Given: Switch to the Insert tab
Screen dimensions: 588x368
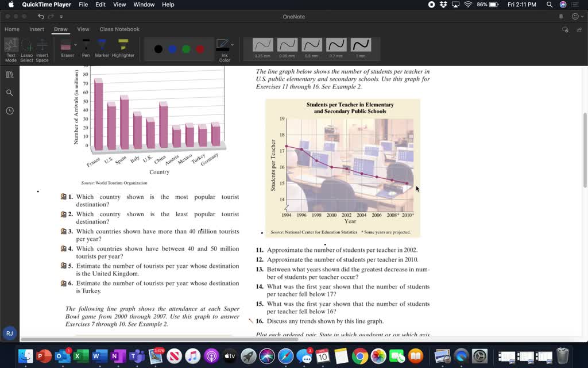Looking at the screenshot, I should point(37,29).
